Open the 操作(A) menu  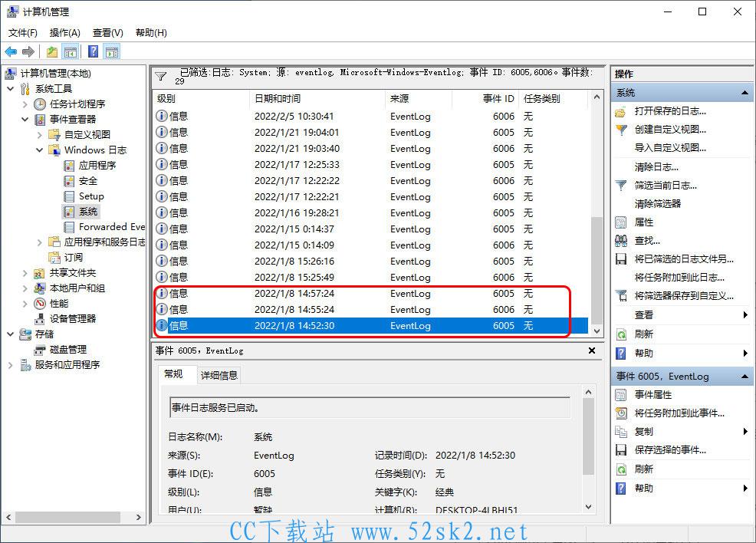[64, 33]
